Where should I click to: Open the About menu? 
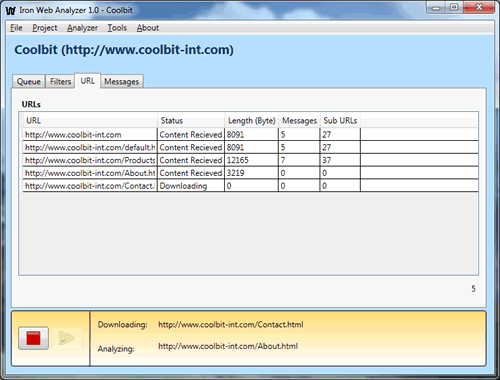[x=148, y=28]
